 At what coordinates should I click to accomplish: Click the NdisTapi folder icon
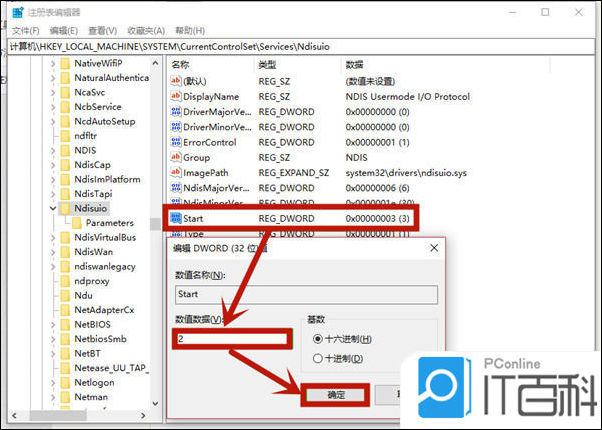pos(65,194)
